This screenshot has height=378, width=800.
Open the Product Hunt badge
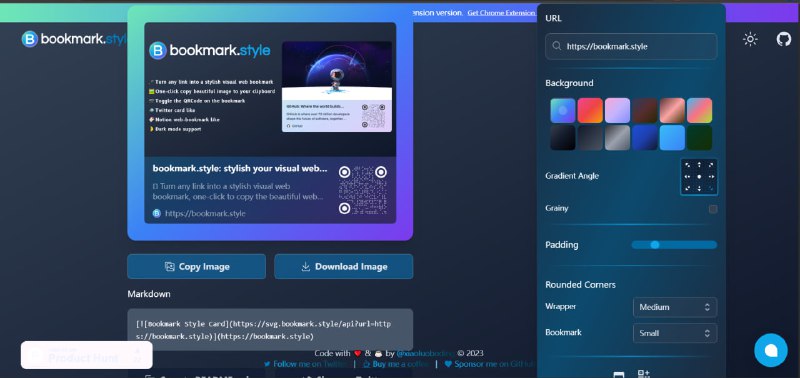point(87,355)
